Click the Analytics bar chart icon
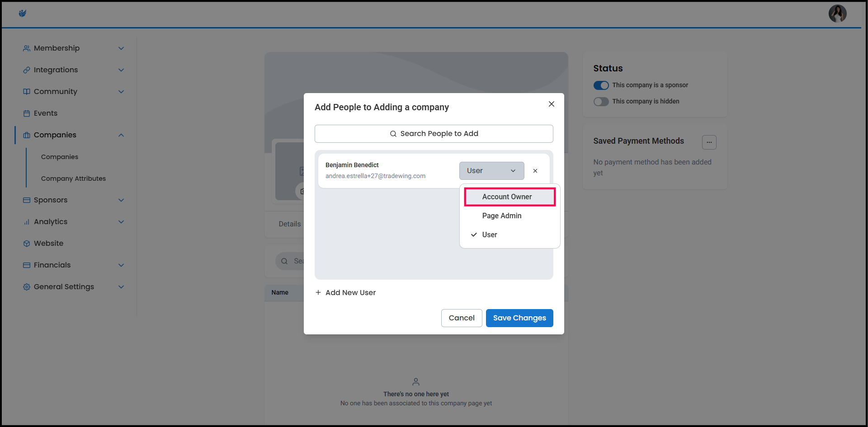 click(x=27, y=222)
